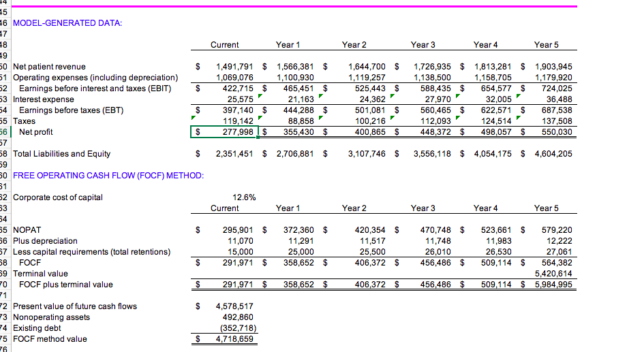Image resolution: width=644 pixels, height=352 pixels.
Task: Click the NOPAT row label
Action: click(x=27, y=229)
